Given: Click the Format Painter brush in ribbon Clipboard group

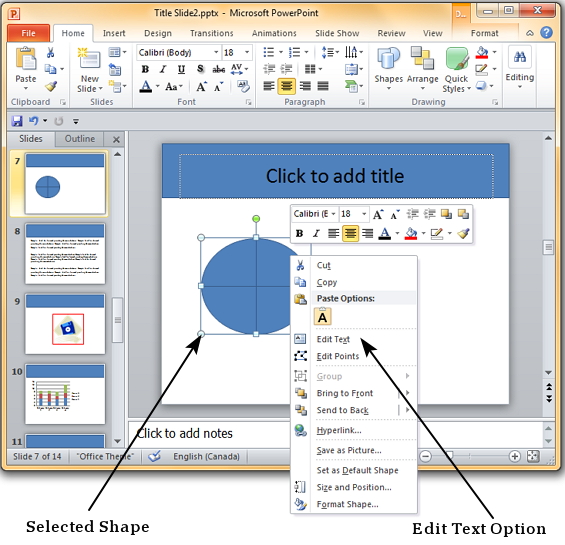Looking at the screenshot, I should click(x=51, y=86).
